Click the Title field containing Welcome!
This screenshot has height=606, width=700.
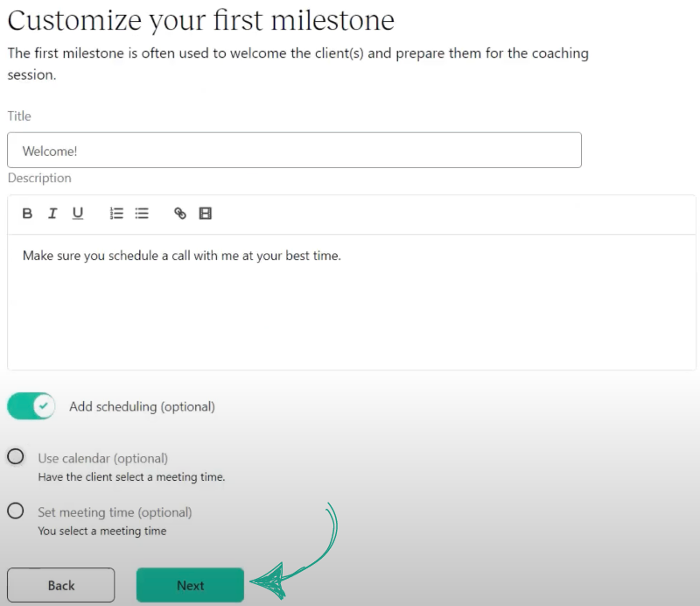(x=294, y=151)
